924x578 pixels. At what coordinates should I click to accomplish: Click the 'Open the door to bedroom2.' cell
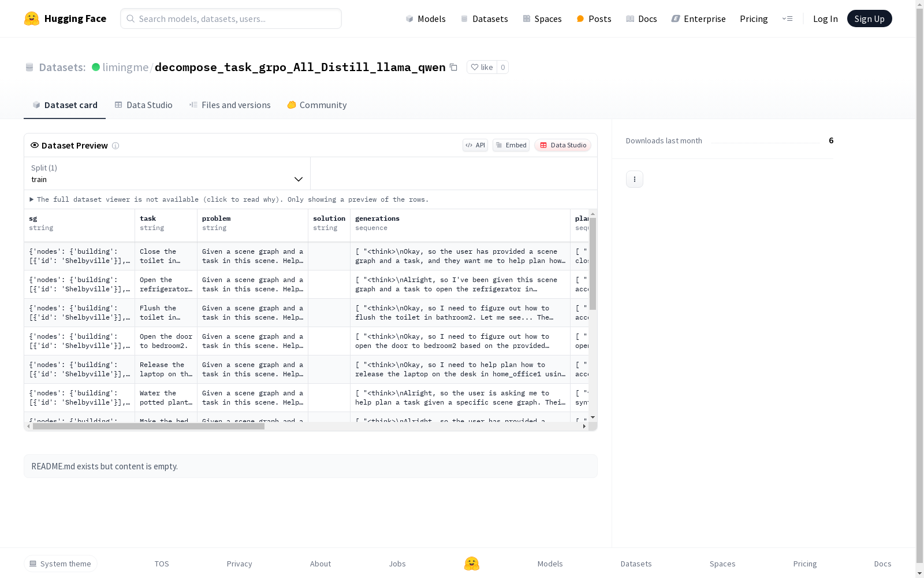[166, 341]
